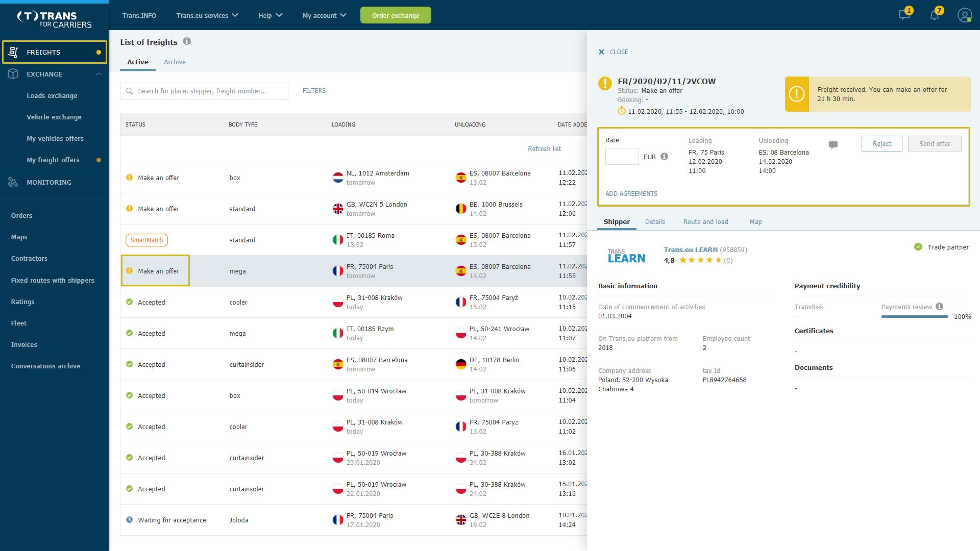Click the search magnifier icon
Screen dimensions: 980x551
[x=130, y=91]
